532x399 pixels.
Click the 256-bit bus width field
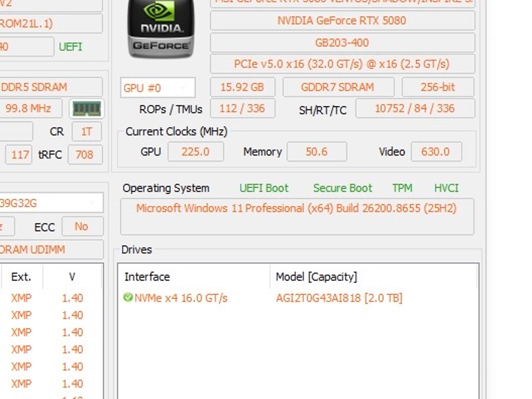[438, 87]
